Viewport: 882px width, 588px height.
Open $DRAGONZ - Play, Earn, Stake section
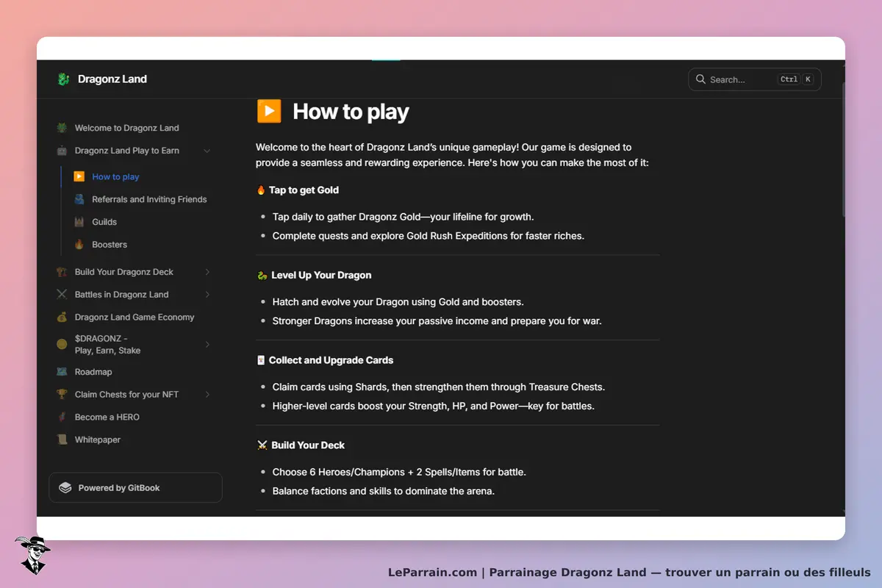tap(107, 345)
